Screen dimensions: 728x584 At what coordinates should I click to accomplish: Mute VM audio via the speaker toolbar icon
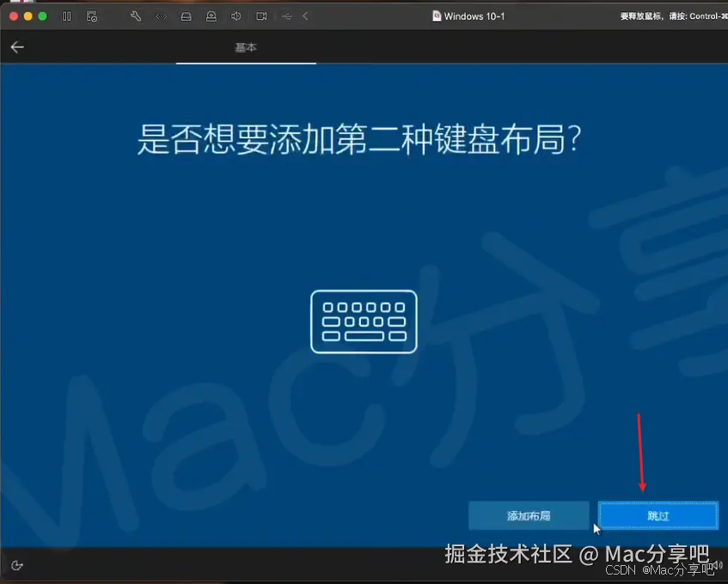[x=236, y=15]
